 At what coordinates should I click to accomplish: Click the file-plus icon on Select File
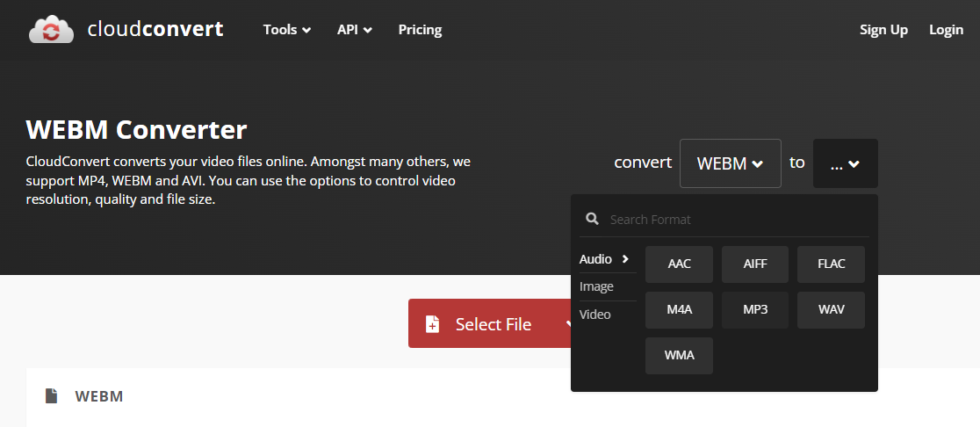coord(433,324)
